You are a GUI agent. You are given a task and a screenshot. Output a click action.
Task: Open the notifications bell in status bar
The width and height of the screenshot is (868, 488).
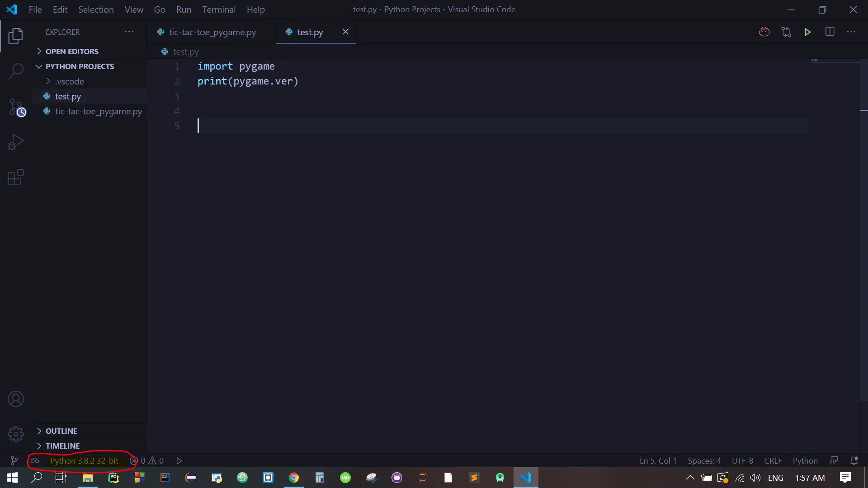click(854, 460)
